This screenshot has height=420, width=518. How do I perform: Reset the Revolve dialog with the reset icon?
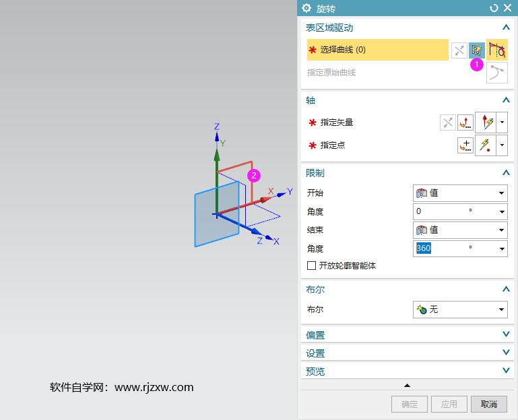coord(494,8)
